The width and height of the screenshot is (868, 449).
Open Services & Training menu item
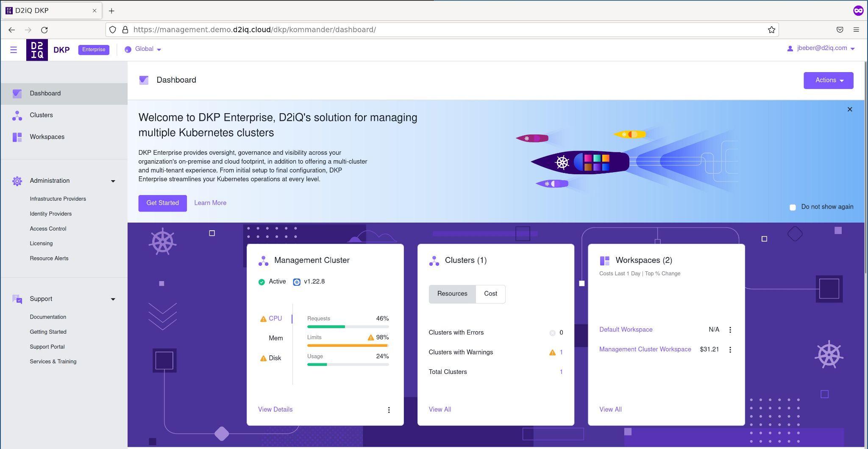click(53, 362)
